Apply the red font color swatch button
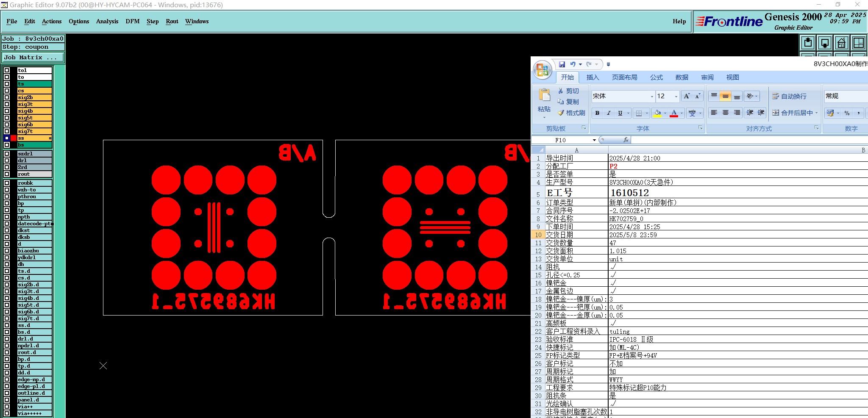Viewport: 868px width, 418px height. [x=674, y=113]
